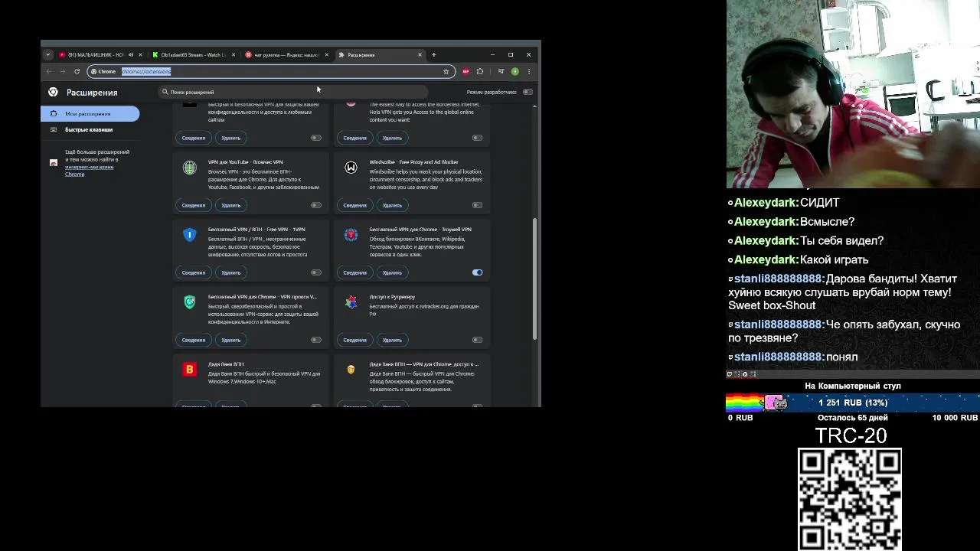Click the Chrome logo beside Расширения heading

pyautogui.click(x=53, y=92)
